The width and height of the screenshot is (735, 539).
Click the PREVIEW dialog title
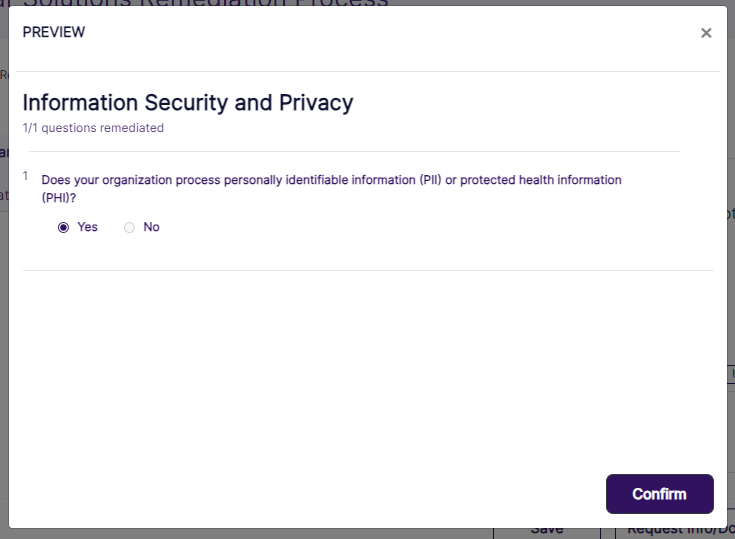[54, 32]
